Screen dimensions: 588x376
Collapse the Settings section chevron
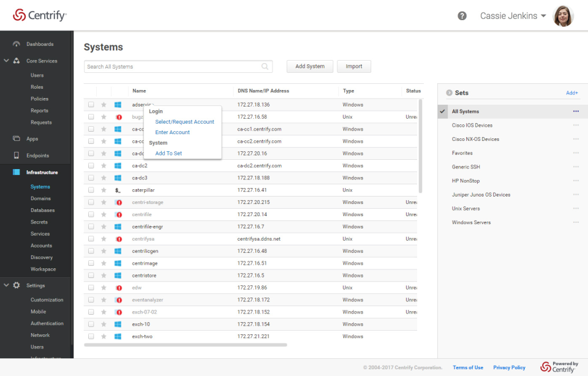click(x=6, y=285)
